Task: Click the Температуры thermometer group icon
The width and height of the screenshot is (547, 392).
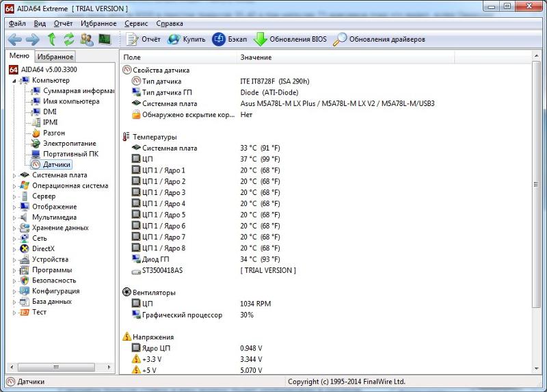Action: [x=126, y=137]
